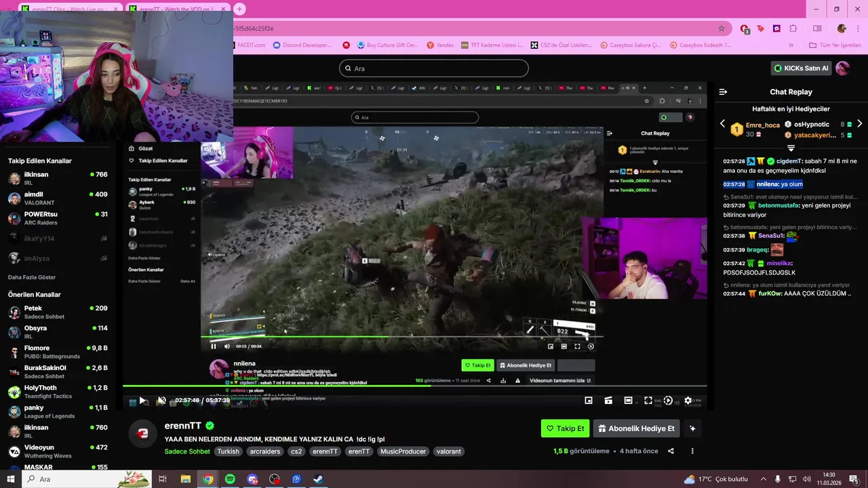
Task: Open a new Chrome tab
Action: tap(239, 9)
